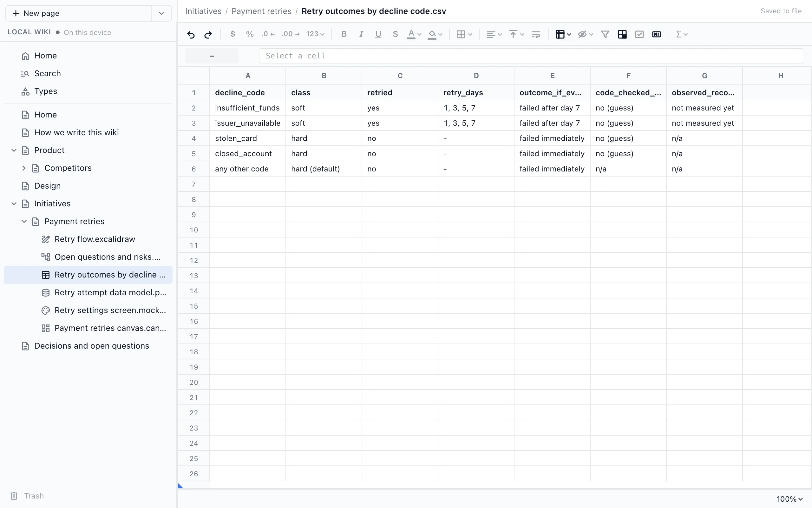Insert checkbox icon in toolbar
The height and width of the screenshot is (508, 812).
pos(639,34)
